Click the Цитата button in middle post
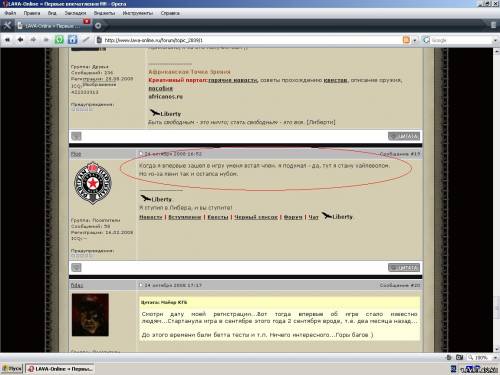 pyautogui.click(x=404, y=268)
